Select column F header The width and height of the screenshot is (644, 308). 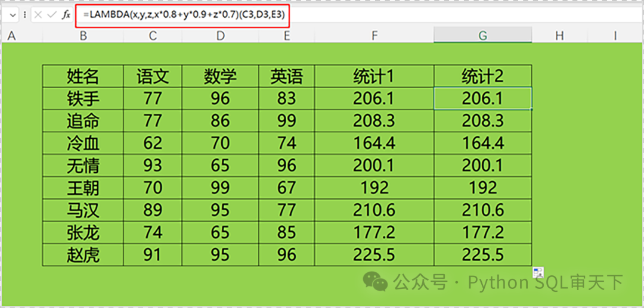[374, 36]
